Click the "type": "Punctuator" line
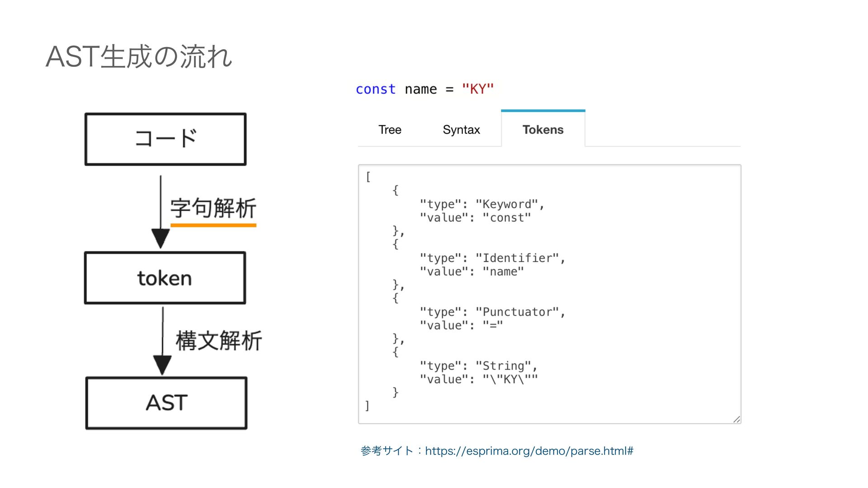The width and height of the screenshot is (868, 488). (x=492, y=312)
